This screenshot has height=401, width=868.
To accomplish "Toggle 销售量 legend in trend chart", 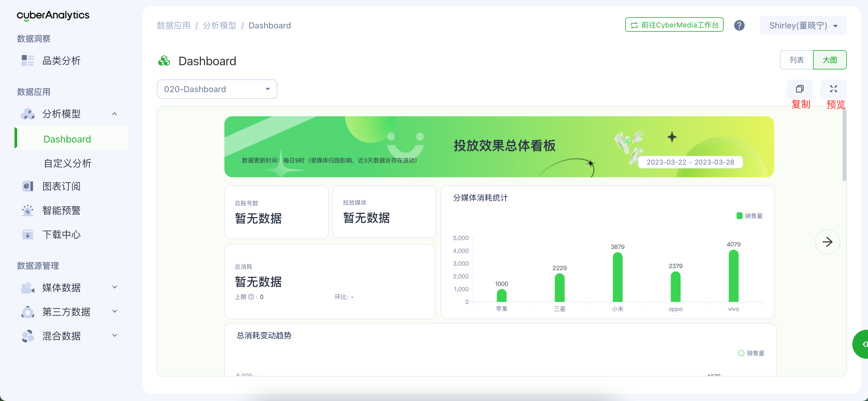I will [751, 353].
